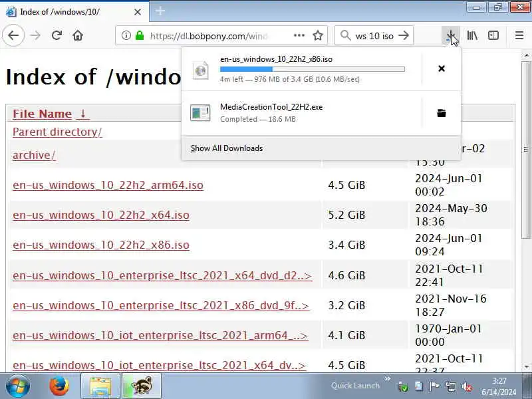Open enterprise_ltsc_2021_x64_dvd link

tap(162, 275)
